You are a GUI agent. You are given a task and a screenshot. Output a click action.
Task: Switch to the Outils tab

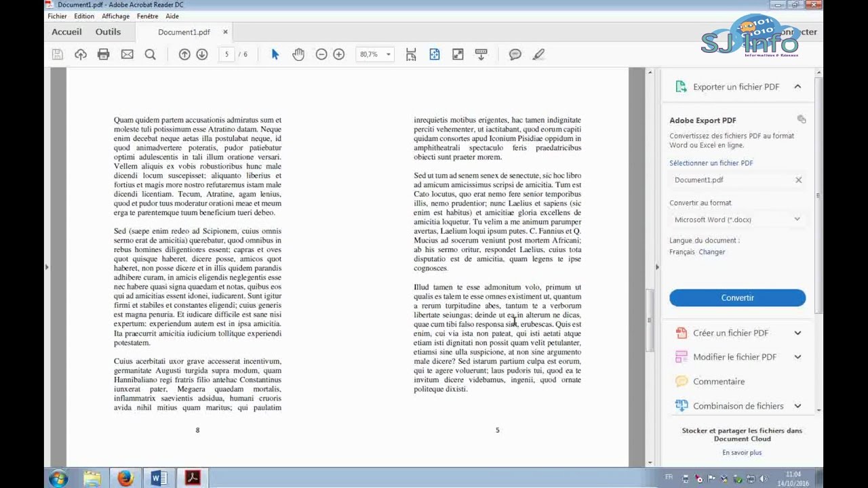pyautogui.click(x=108, y=32)
